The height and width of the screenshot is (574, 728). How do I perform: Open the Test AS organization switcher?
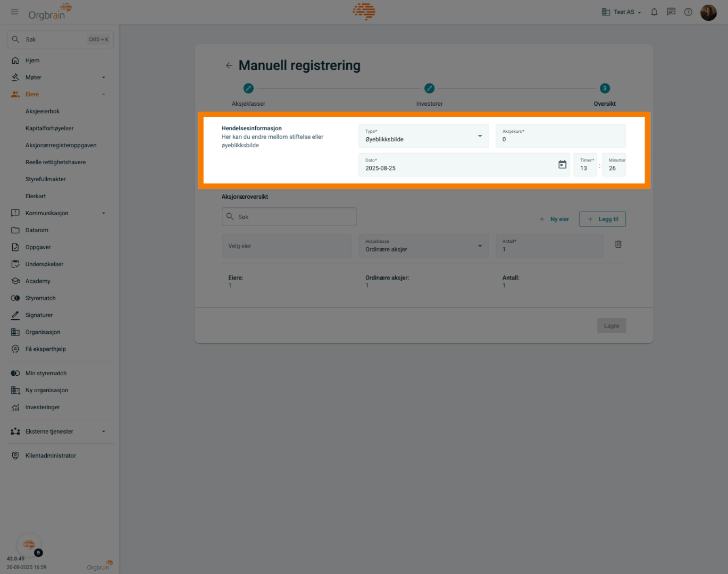coord(621,12)
